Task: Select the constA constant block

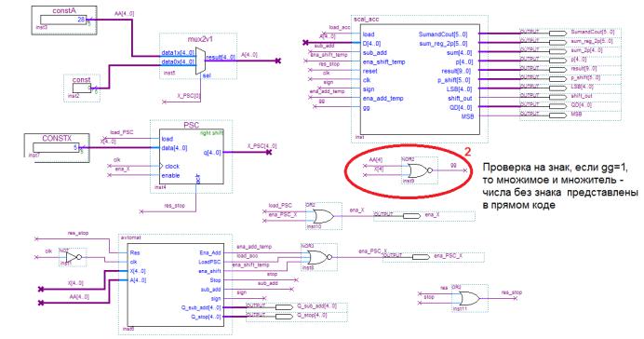Action: pos(64,20)
